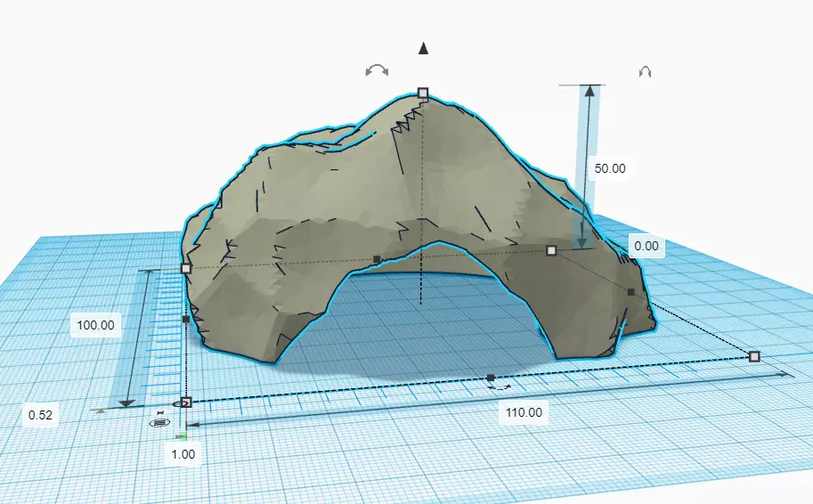This screenshot has width=813, height=504.
Task: Click the black cone height-lift handle above shape
Action: point(423,48)
